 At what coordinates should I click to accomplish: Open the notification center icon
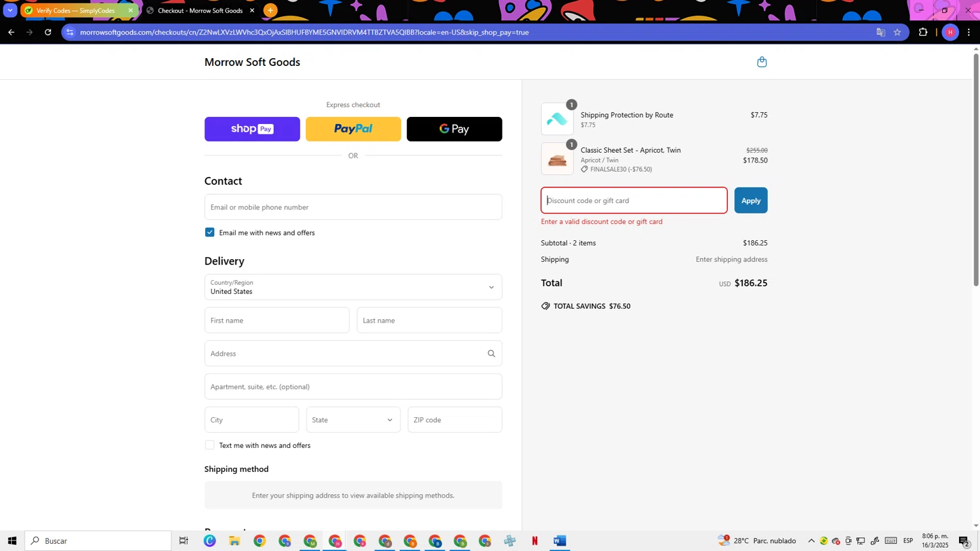tap(965, 541)
